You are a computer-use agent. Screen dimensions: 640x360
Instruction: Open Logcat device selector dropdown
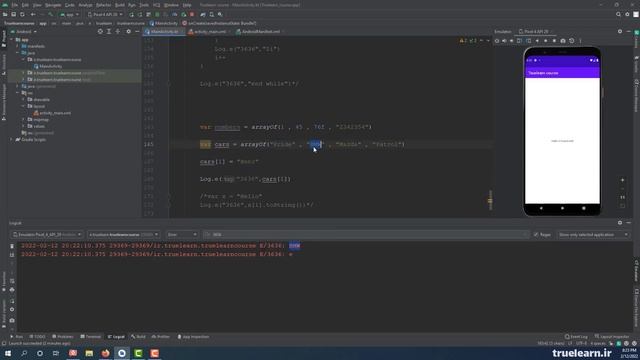[x=47, y=235]
